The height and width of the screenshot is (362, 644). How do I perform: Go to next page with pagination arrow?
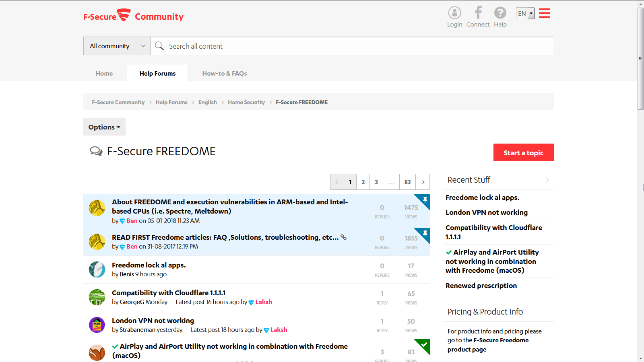pyautogui.click(x=423, y=182)
